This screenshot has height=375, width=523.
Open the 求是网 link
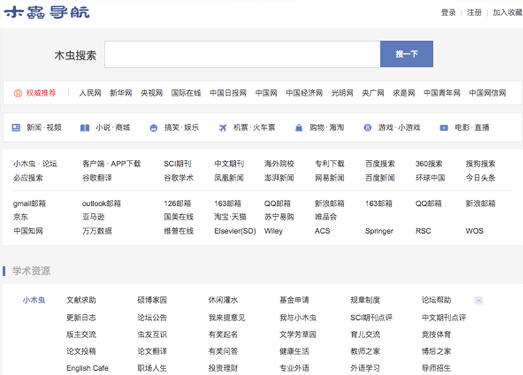tap(404, 93)
